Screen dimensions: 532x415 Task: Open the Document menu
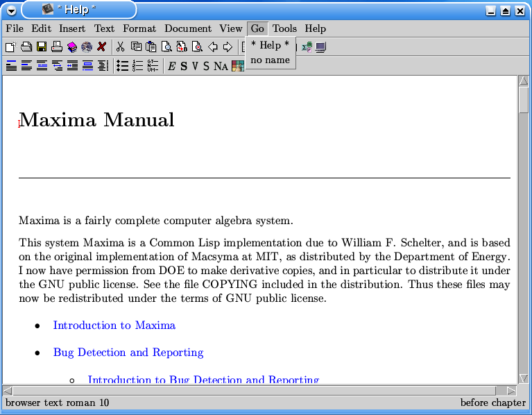point(188,28)
